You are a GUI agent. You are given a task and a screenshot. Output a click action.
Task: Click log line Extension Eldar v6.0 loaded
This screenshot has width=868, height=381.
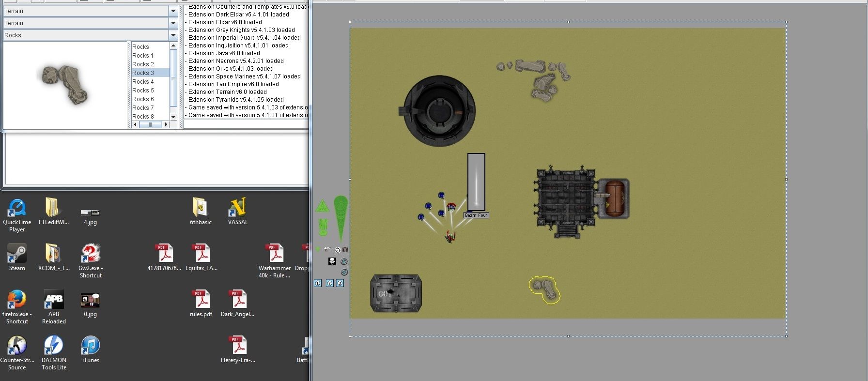223,22
